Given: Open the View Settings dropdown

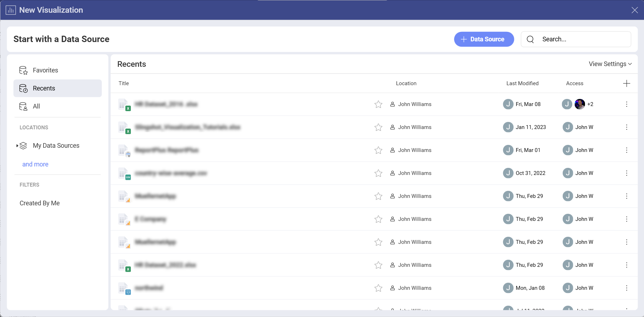Looking at the screenshot, I should [610, 64].
